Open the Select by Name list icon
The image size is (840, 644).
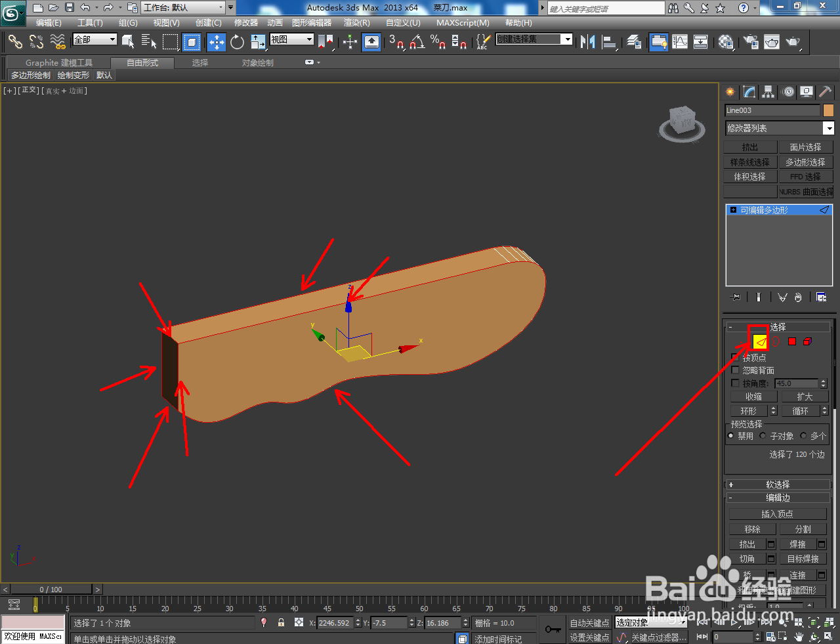pyautogui.click(x=149, y=42)
